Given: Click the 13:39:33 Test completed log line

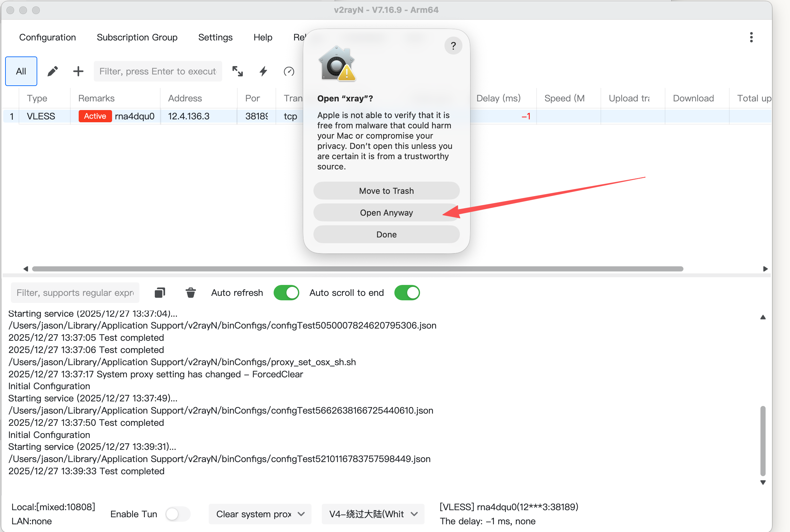Looking at the screenshot, I should click(86, 471).
